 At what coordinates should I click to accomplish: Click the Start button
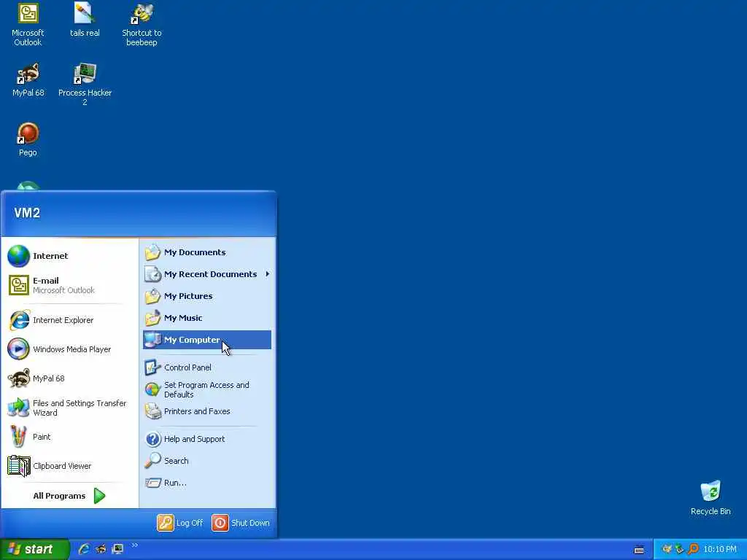(34, 549)
